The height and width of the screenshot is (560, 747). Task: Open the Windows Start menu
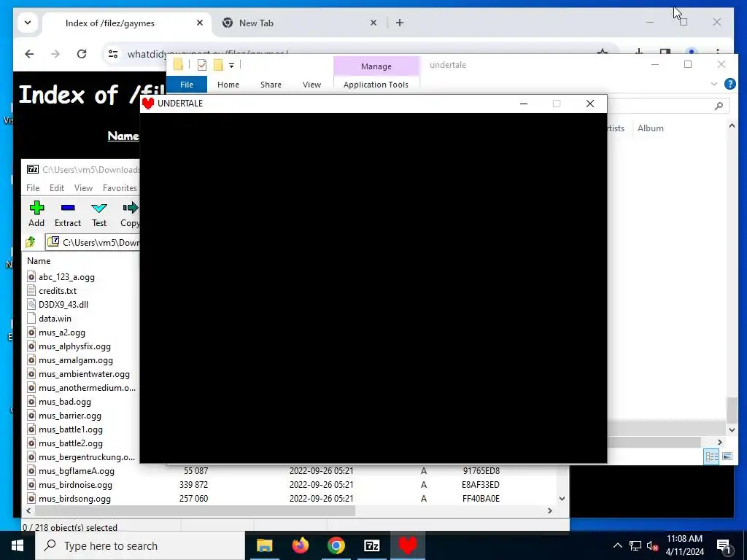pyautogui.click(x=18, y=545)
